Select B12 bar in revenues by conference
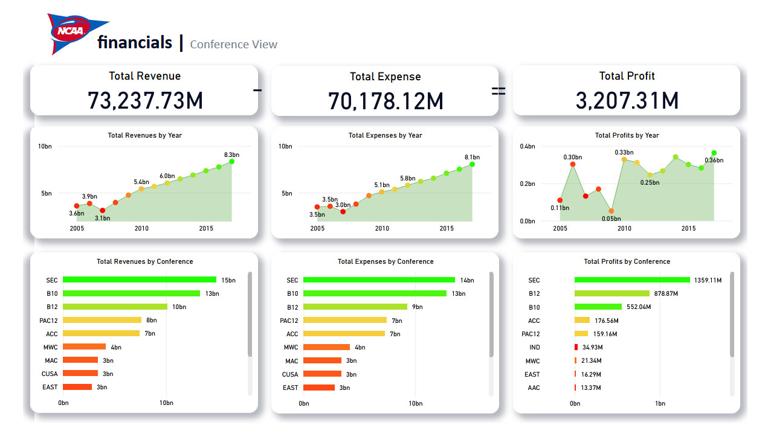Image resolution: width=768 pixels, height=434 pixels. coord(115,307)
